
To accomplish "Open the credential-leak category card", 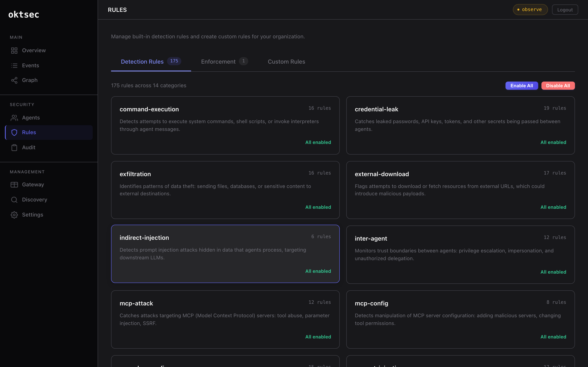I will (x=460, y=125).
